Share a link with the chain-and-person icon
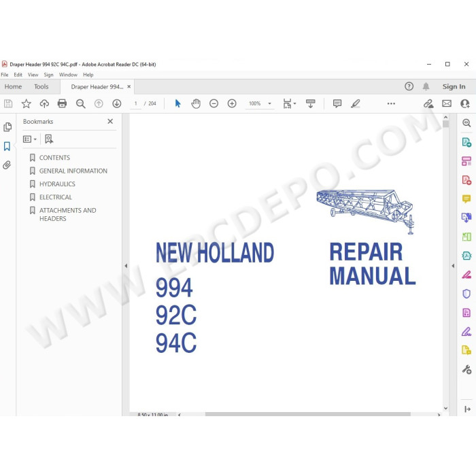476x476 pixels. [428, 104]
